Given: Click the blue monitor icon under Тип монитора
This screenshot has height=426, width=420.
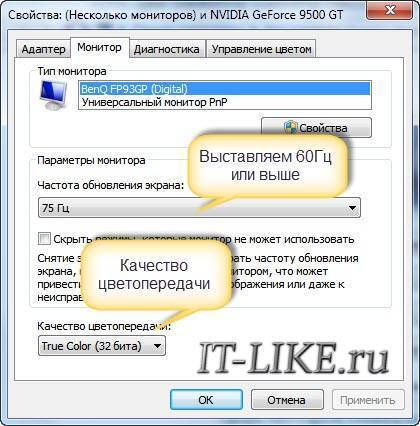Looking at the screenshot, I should (53, 95).
